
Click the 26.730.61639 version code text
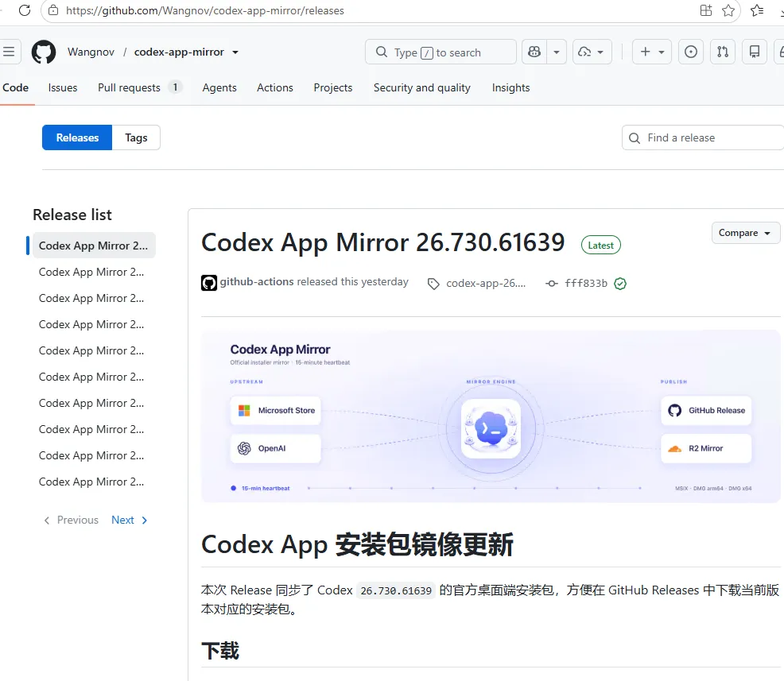[x=395, y=590]
